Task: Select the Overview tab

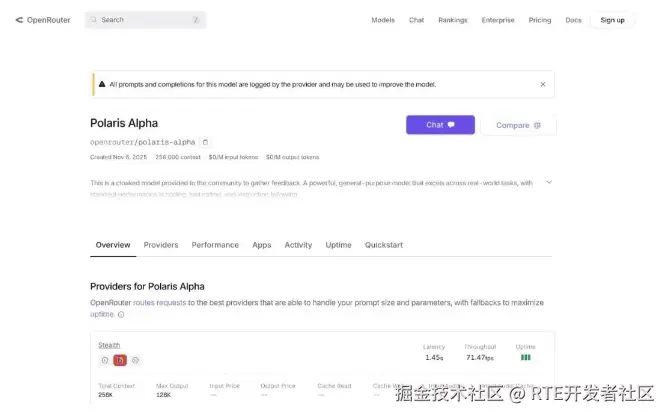Action: (113, 245)
